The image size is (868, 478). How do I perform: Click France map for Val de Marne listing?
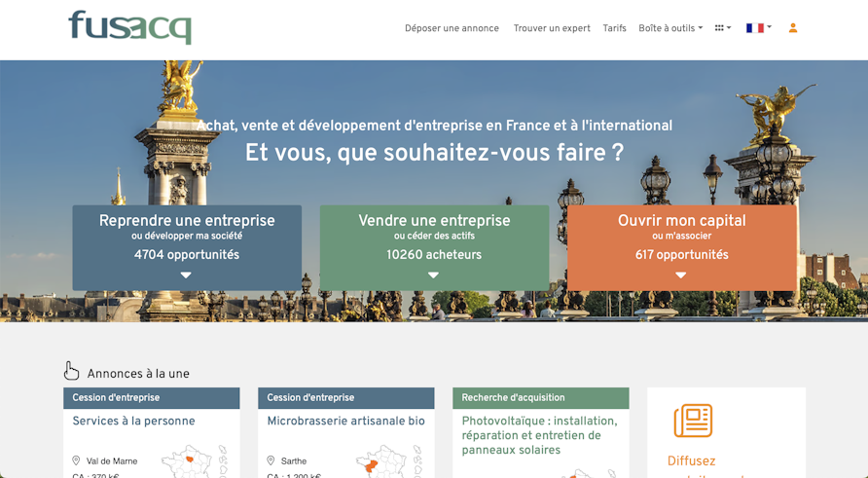(194, 460)
